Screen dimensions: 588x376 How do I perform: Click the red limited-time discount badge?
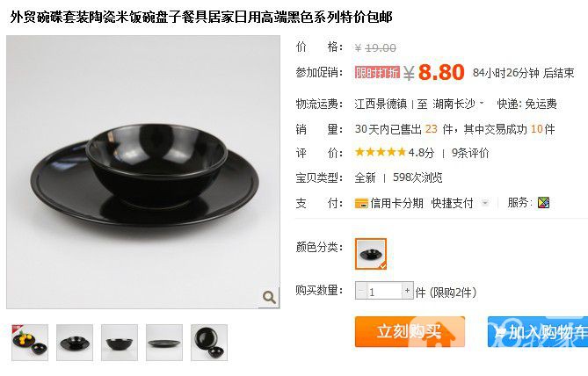click(x=377, y=72)
